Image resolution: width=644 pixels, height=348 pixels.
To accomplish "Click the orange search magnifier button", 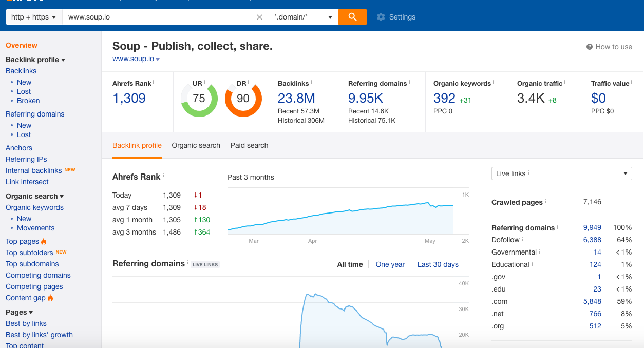I will [353, 17].
